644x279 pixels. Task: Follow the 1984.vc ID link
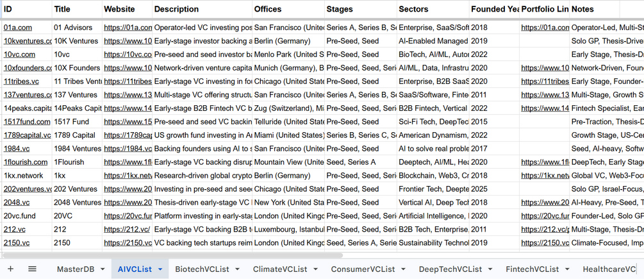(17, 149)
